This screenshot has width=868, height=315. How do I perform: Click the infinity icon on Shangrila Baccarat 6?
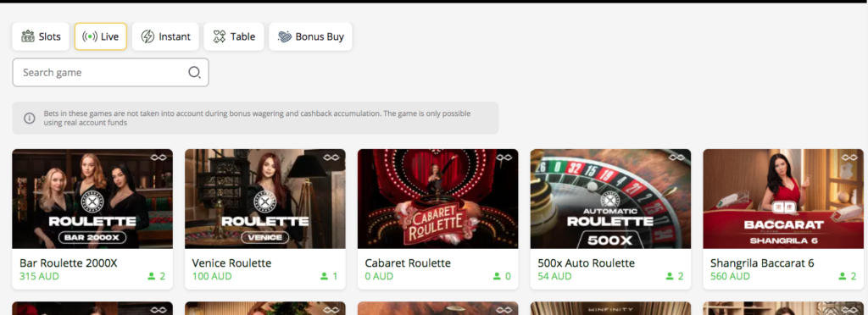point(849,157)
